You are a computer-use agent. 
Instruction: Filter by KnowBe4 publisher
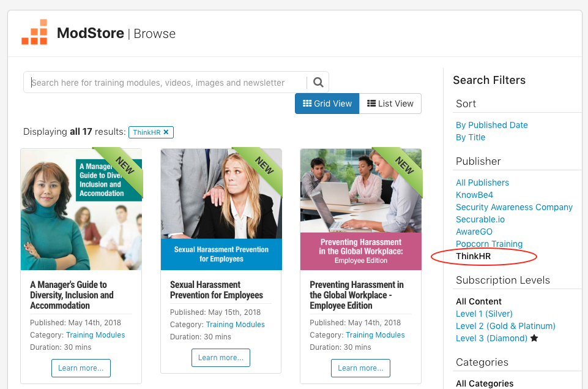tap(474, 195)
